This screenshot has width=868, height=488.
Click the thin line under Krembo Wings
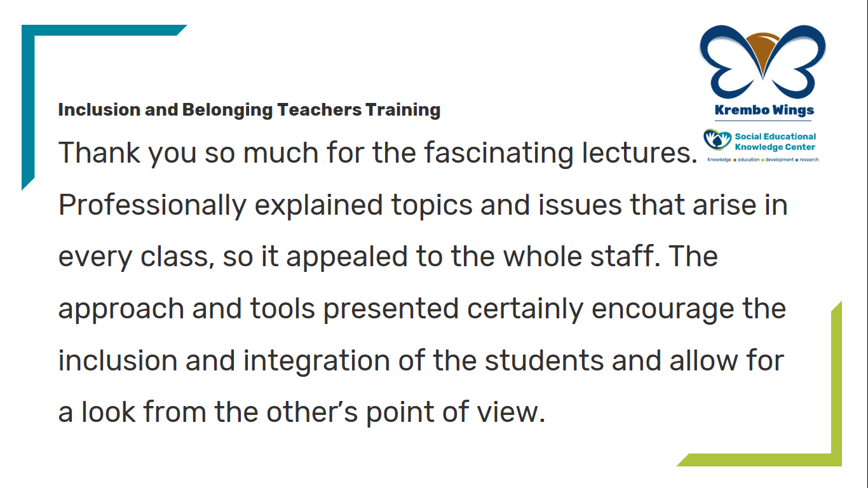tap(764, 121)
